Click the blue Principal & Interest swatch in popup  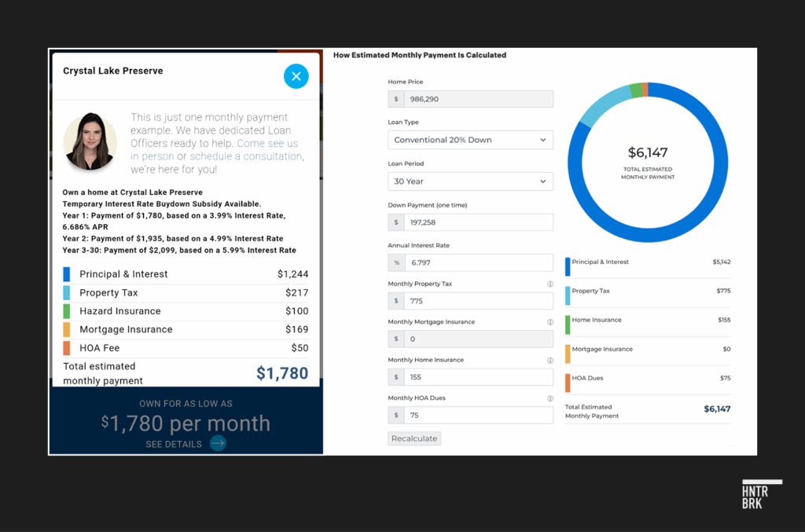tap(67, 274)
